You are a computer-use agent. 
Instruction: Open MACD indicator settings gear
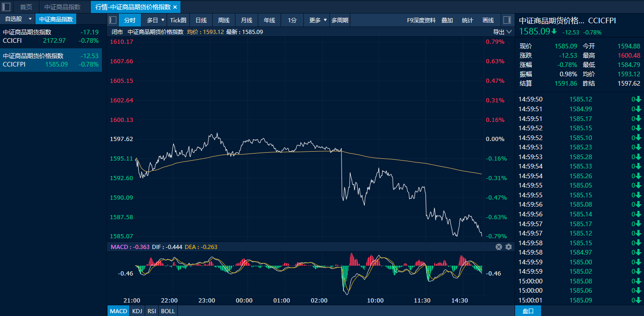(x=509, y=247)
